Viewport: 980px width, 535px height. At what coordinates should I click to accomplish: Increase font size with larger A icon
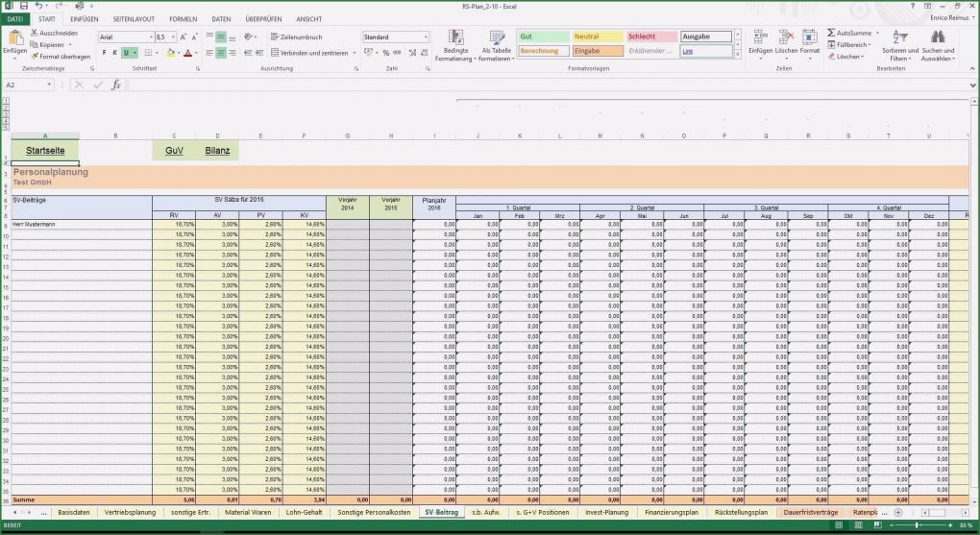(184, 37)
